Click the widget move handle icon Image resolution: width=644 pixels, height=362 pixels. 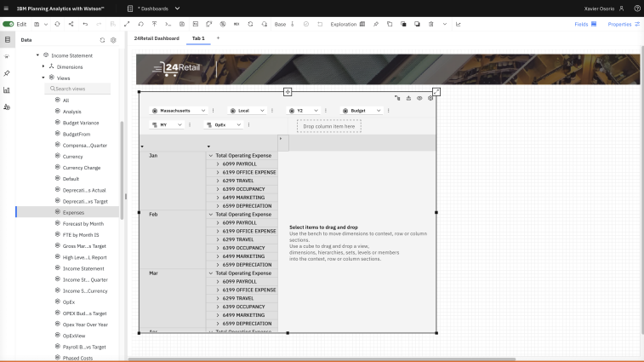click(288, 92)
